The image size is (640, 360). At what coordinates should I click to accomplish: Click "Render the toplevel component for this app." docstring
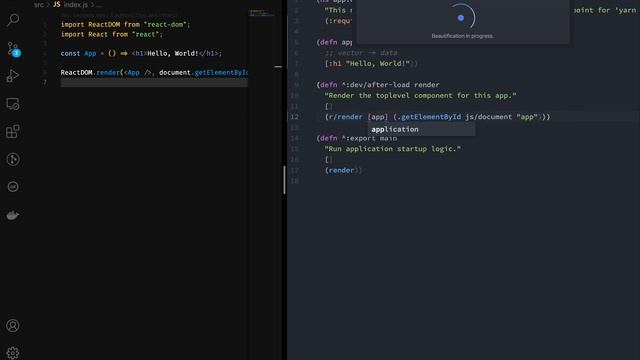click(x=420, y=96)
